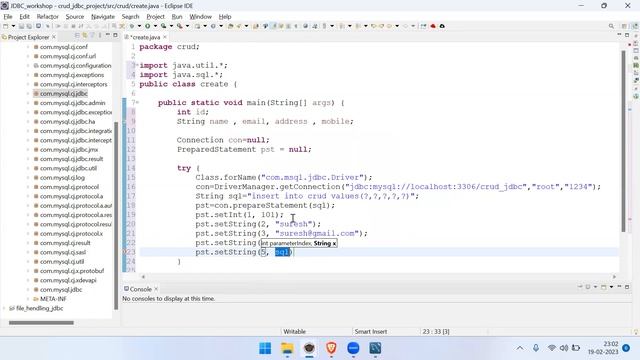Viewport: 640px width, 360px height.
Task: Open the Run menu
Action: tap(177, 17)
